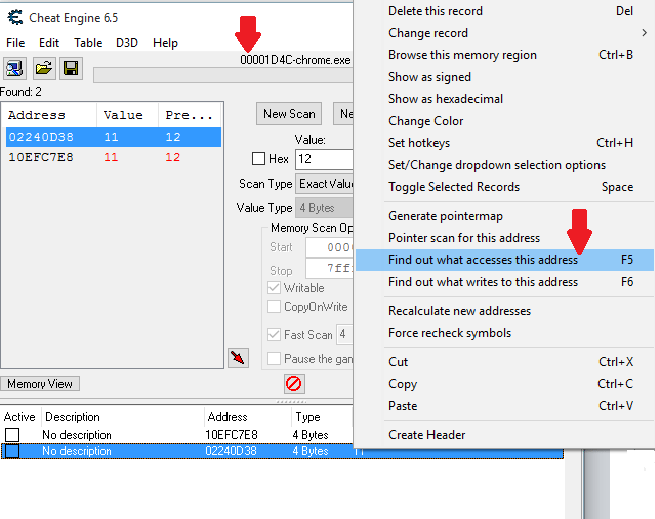The image size is (655, 519).
Task: Click the address list Address column header
Action: pyautogui.click(x=247, y=417)
